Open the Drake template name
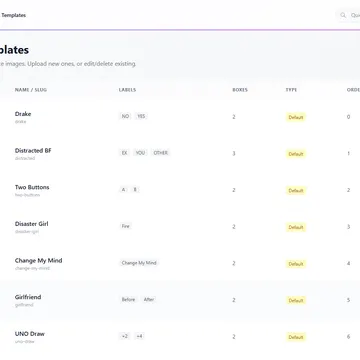The height and width of the screenshot is (360, 360). click(x=23, y=114)
